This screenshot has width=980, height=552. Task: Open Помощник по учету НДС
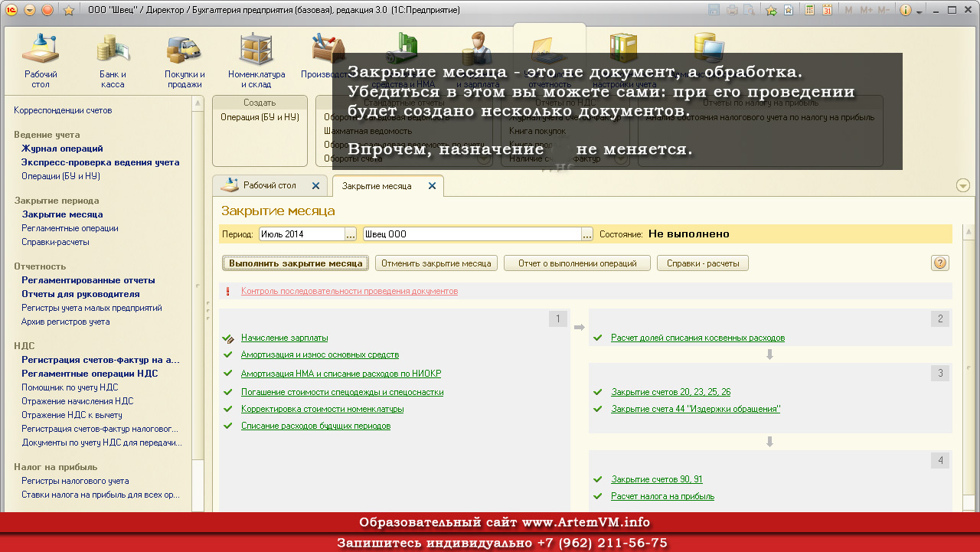pyautogui.click(x=70, y=387)
